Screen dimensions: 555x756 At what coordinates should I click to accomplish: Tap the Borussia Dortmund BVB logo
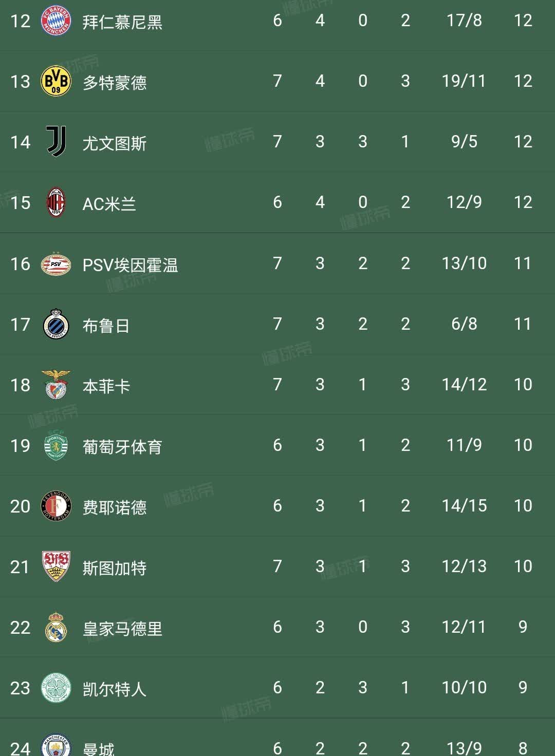pos(55,81)
